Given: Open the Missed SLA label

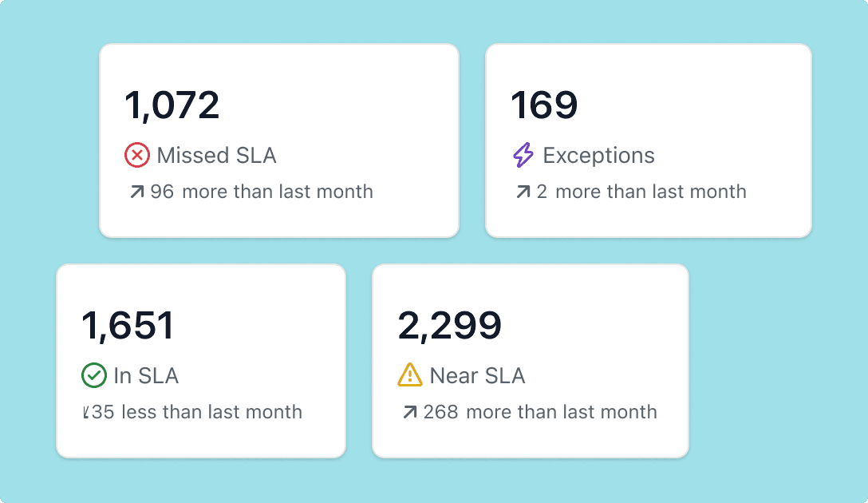Looking at the screenshot, I should pyautogui.click(x=216, y=155).
